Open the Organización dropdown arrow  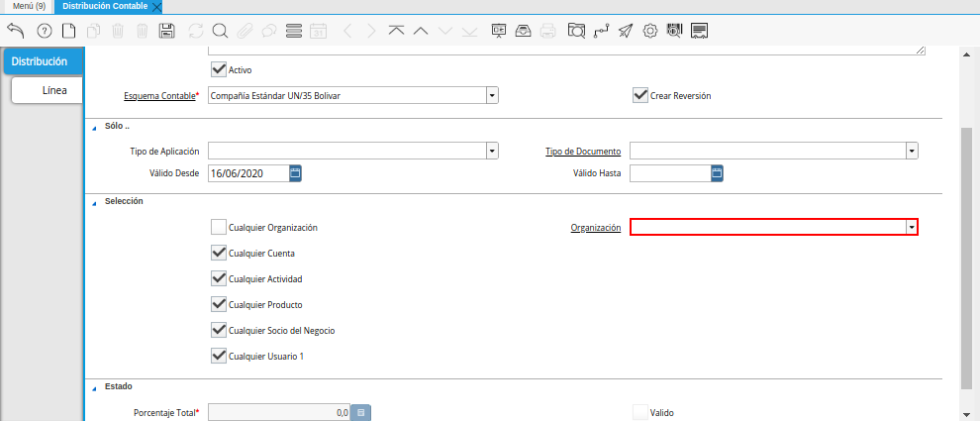click(x=912, y=227)
